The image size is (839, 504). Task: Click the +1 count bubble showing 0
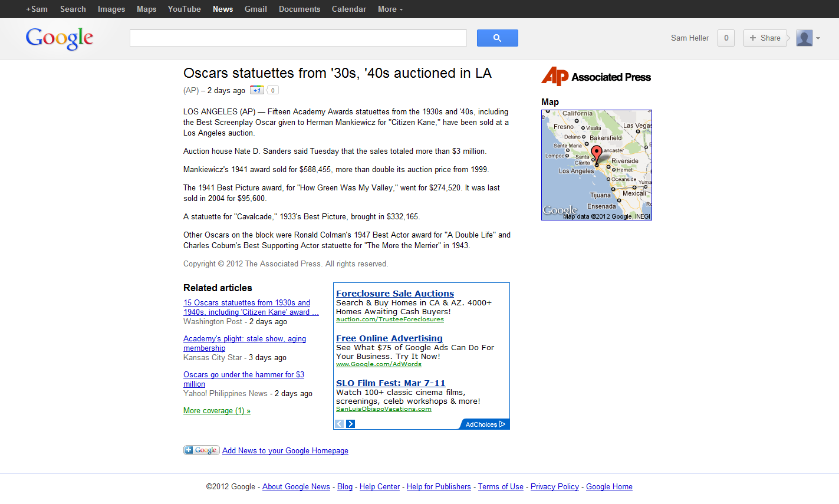point(272,90)
